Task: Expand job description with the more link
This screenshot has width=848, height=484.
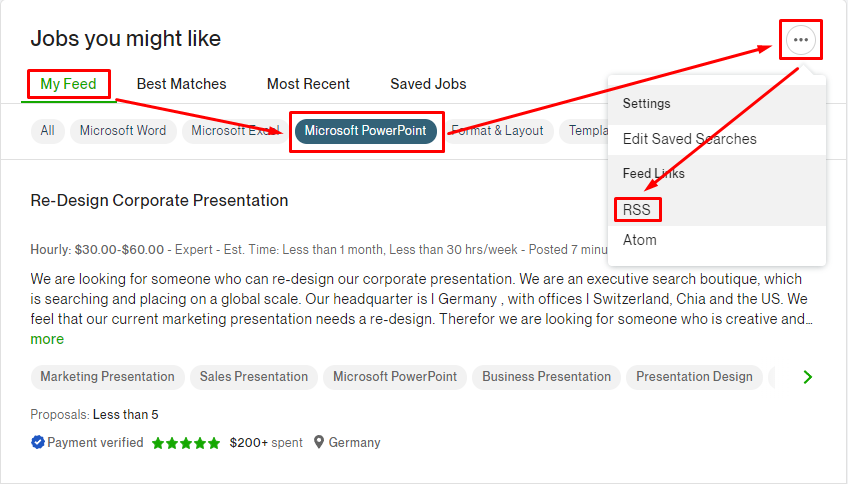Action: pyautogui.click(x=47, y=339)
